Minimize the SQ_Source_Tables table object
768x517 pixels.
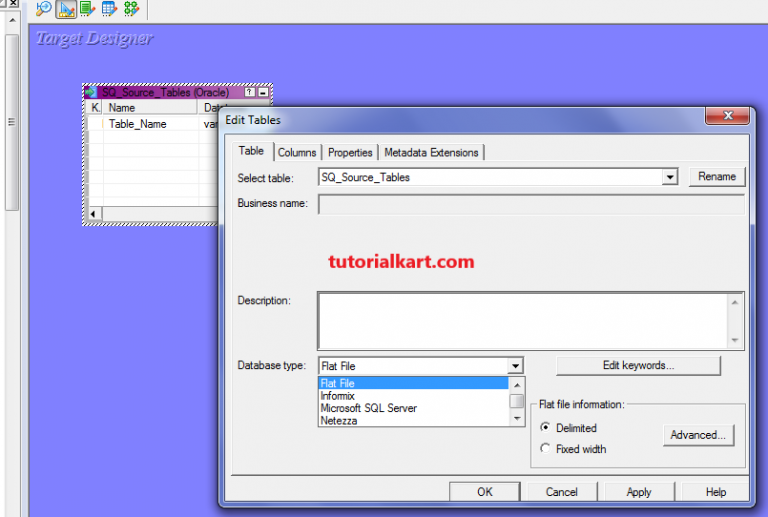263,92
